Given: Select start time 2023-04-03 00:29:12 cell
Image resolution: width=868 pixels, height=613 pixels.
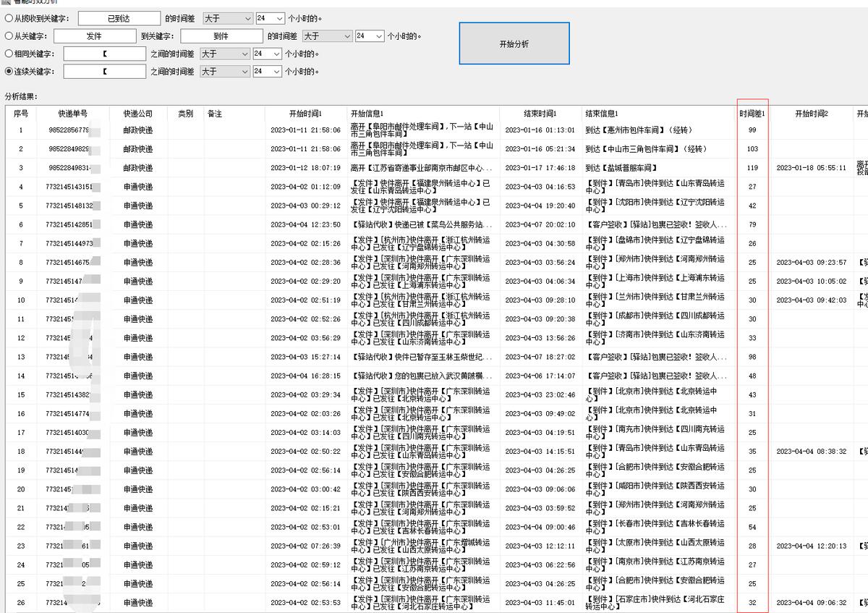Looking at the screenshot, I should pyautogui.click(x=305, y=206).
